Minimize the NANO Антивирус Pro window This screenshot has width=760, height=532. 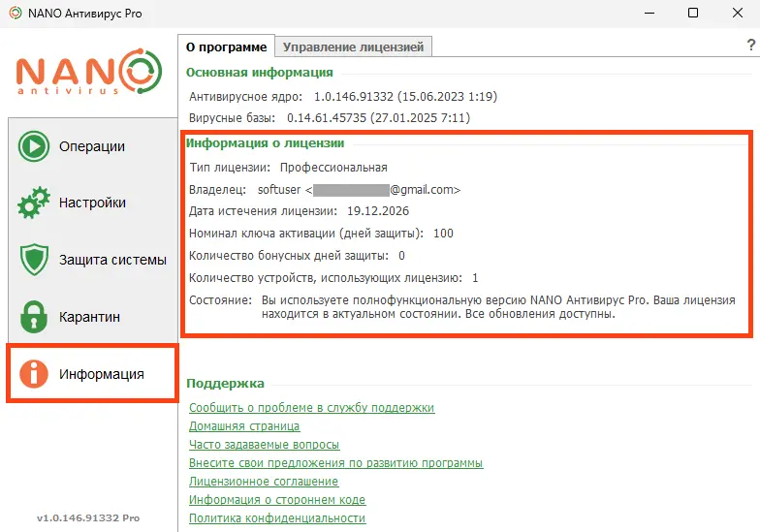point(649,14)
